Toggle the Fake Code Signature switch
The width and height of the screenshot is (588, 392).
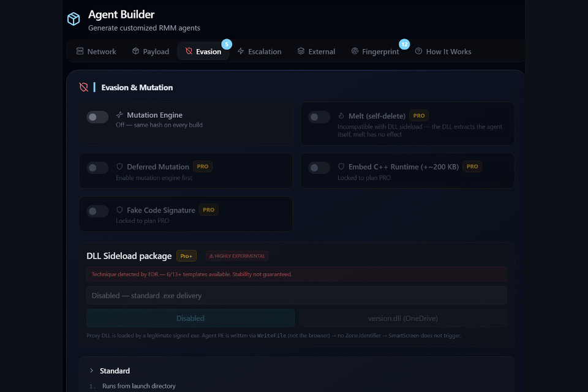pos(97,211)
